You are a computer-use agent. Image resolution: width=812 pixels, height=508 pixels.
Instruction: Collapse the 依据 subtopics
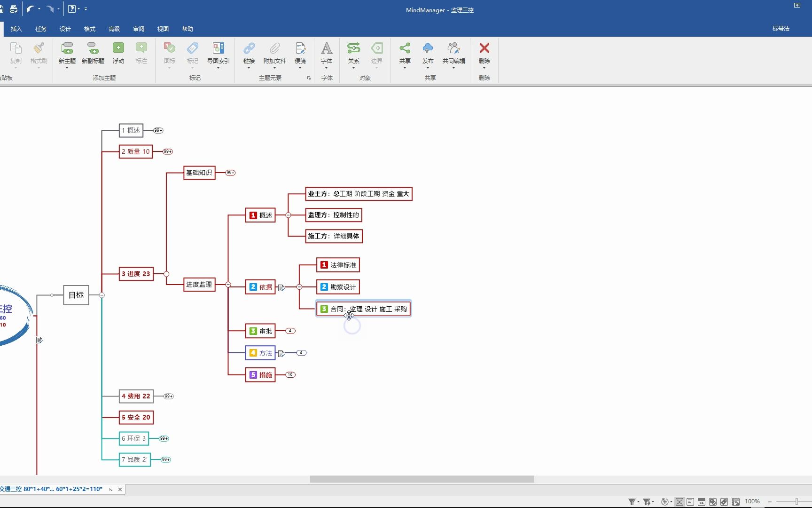[299, 287]
